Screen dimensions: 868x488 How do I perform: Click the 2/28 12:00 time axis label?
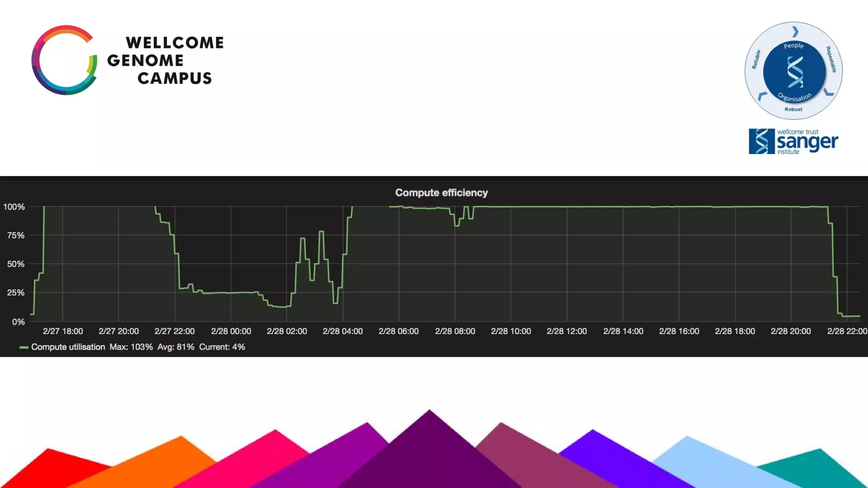(567, 331)
